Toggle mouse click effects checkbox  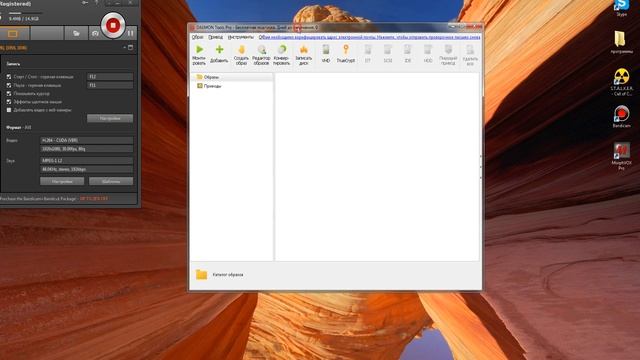(9, 102)
